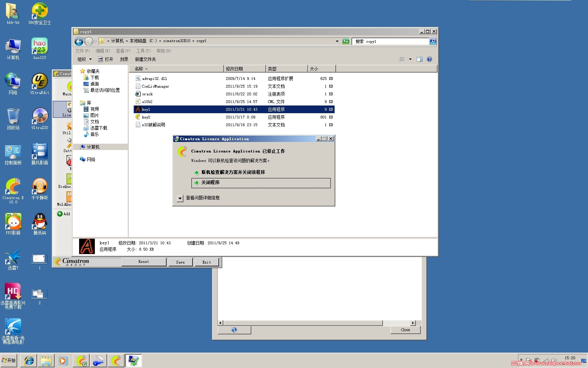Click 新建文件夹 toolbar button

146,59
